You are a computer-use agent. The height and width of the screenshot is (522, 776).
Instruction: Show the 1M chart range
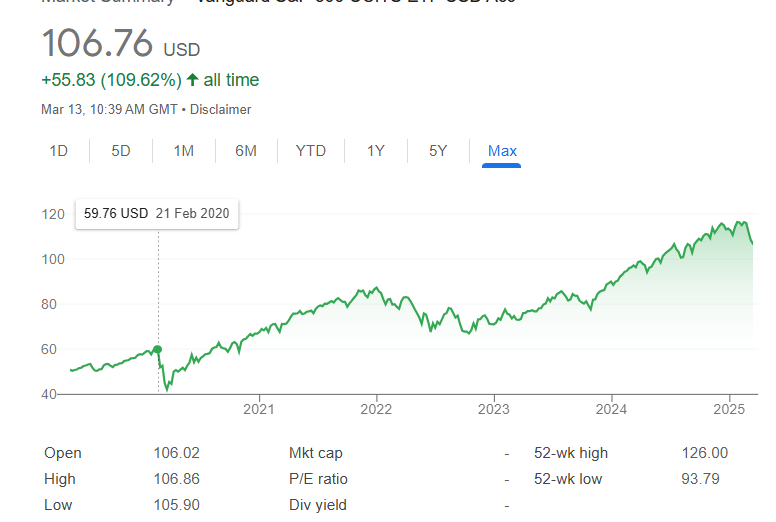184,150
